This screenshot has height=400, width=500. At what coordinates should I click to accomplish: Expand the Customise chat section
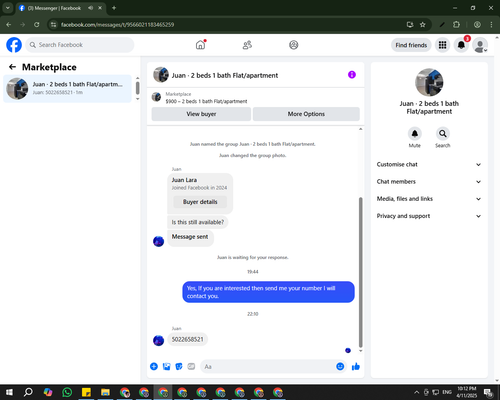pyautogui.click(x=429, y=164)
